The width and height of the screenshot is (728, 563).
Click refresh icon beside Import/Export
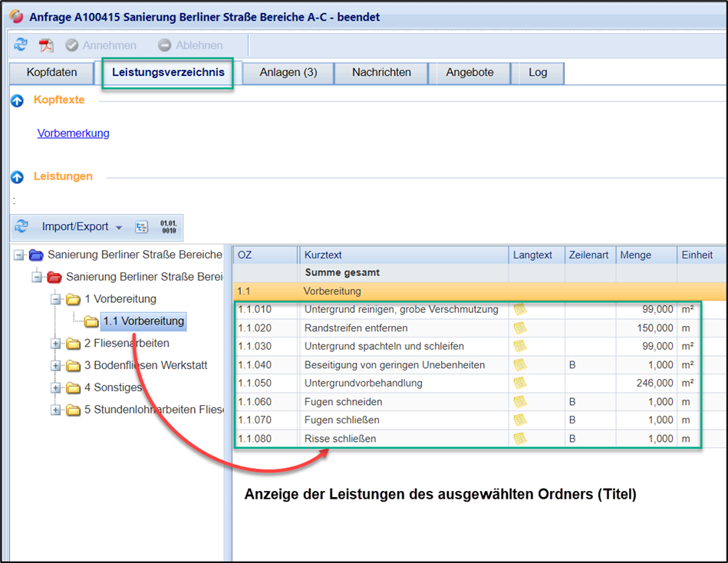coord(21,226)
